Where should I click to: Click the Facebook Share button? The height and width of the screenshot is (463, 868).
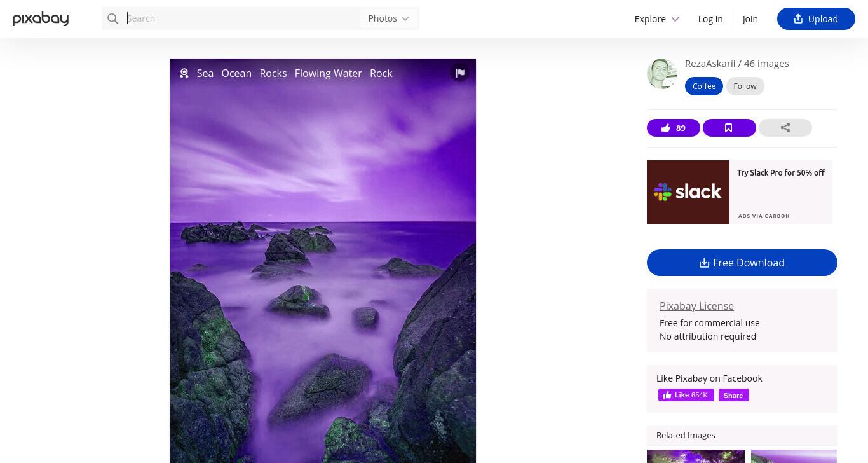point(734,395)
